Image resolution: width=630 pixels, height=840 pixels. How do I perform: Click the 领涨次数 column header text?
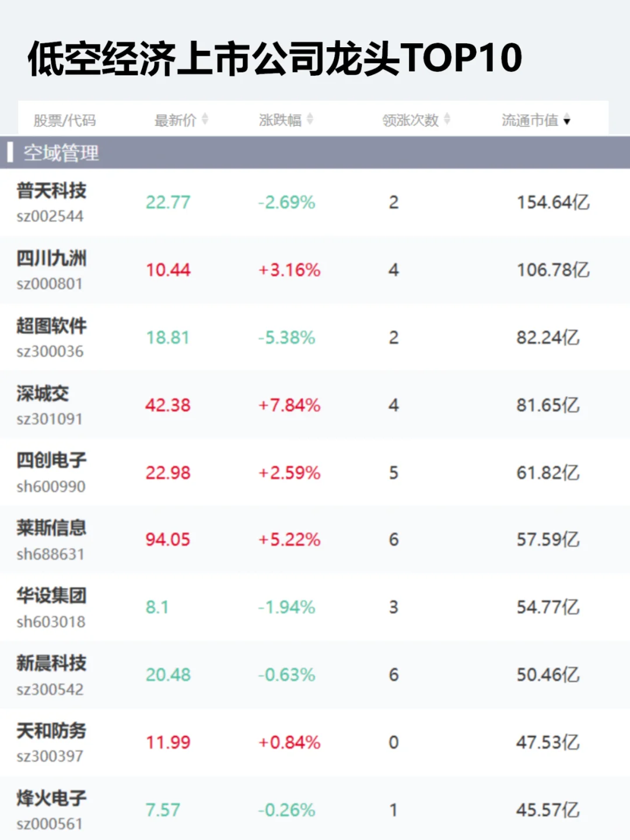[410, 120]
